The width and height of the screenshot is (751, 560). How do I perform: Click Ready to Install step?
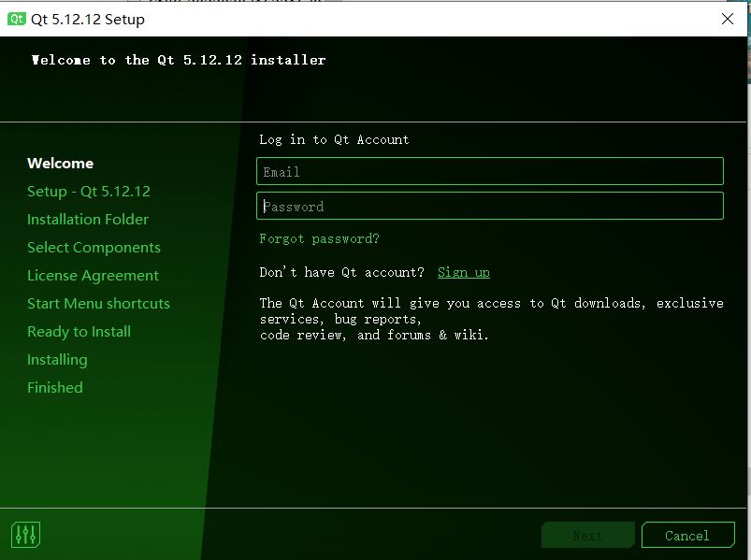(79, 332)
